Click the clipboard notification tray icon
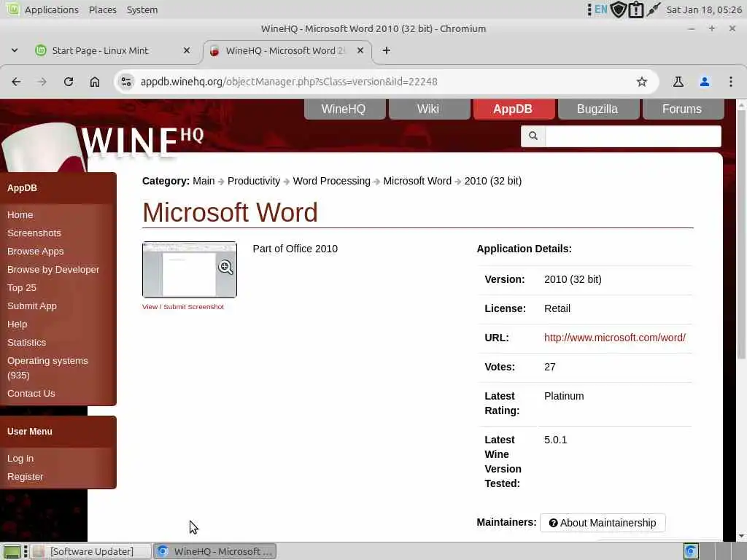Screen dimensions: 747x560 pos(636,9)
